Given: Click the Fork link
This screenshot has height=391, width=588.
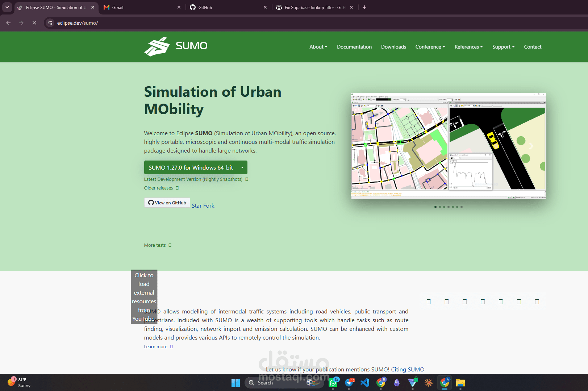Looking at the screenshot, I should [x=209, y=205].
